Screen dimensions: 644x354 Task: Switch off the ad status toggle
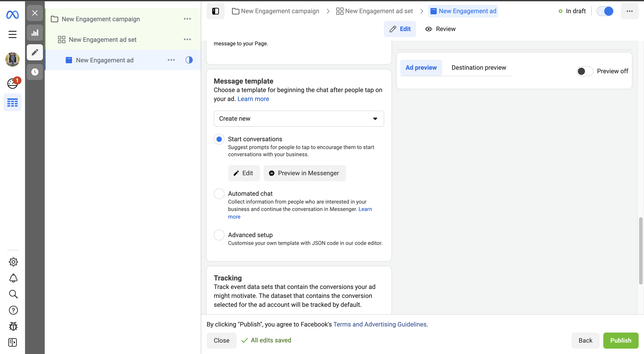point(605,11)
